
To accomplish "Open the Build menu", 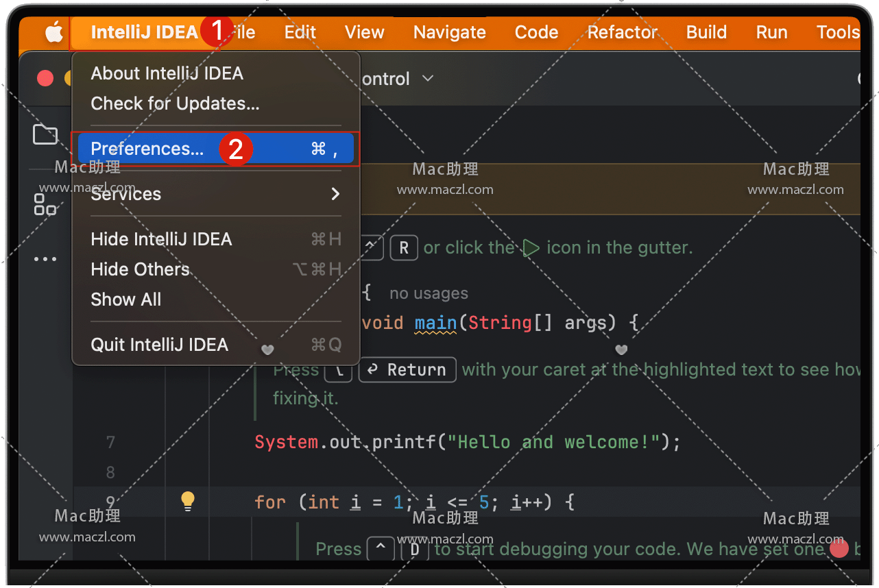I will (x=706, y=32).
